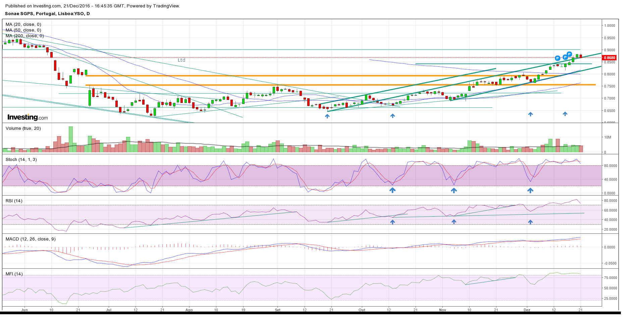Select the MA (50, close, 0) indicator label
The image size is (644, 330).
pos(23,30)
